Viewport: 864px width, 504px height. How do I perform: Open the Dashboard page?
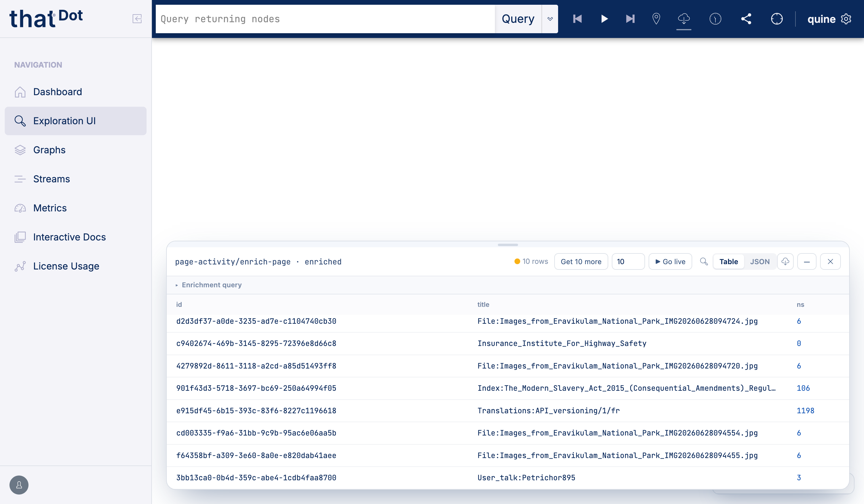click(x=75, y=92)
